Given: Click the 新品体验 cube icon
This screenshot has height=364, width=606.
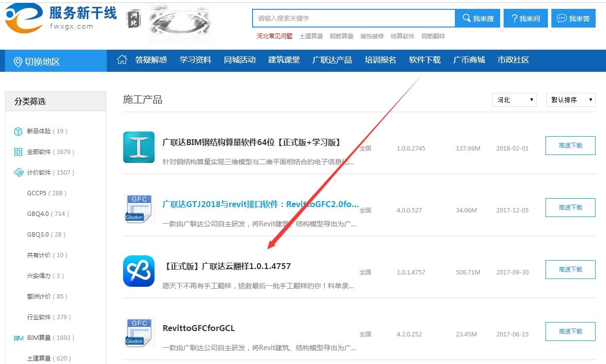Looking at the screenshot, I should tap(18, 131).
